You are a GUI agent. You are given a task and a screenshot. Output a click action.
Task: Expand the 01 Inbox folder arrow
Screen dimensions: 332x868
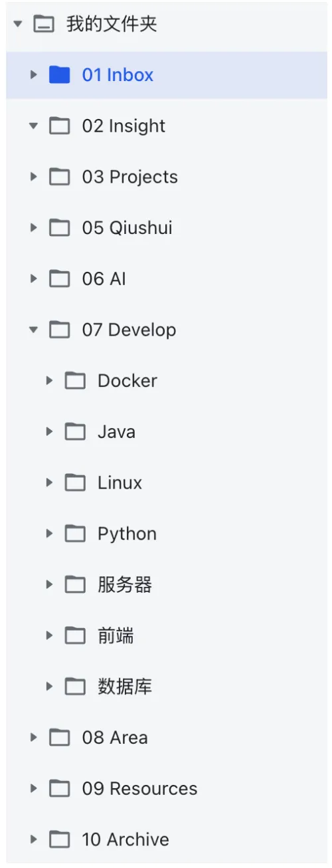(34, 75)
